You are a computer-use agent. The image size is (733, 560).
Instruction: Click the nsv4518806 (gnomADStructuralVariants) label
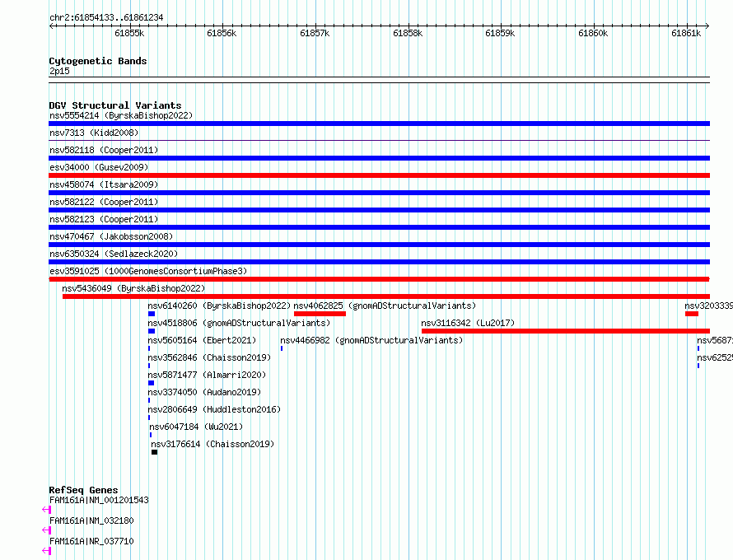coord(239,323)
